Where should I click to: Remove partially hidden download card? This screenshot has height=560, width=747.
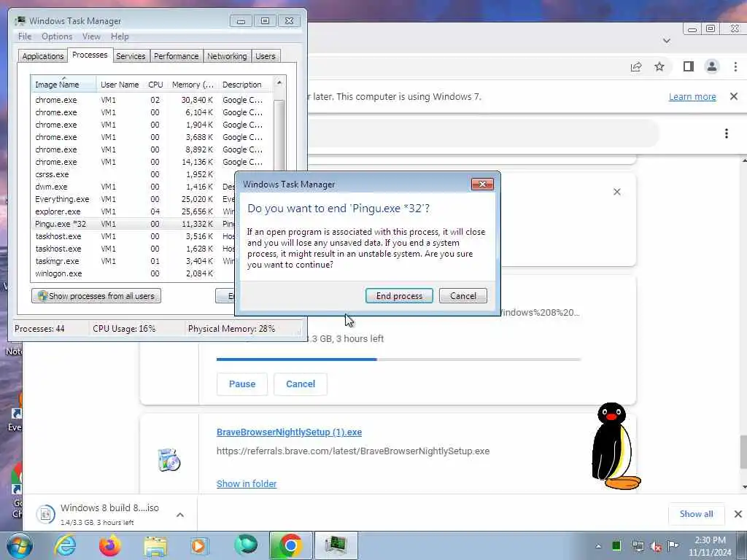(x=617, y=192)
